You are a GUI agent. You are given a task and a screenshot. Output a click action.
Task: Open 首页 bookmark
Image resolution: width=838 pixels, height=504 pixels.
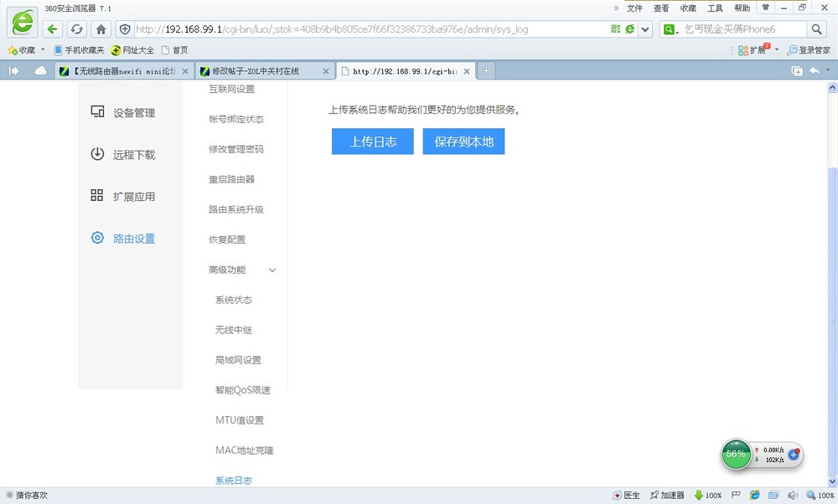pos(175,50)
